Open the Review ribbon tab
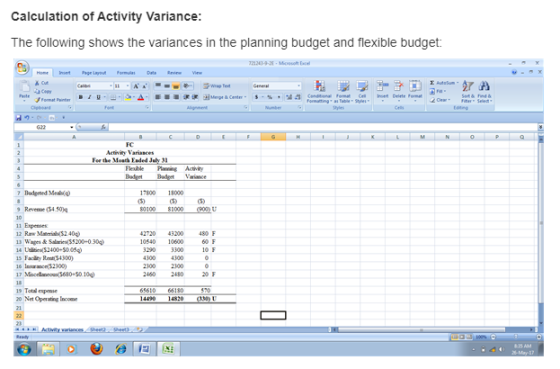The width and height of the screenshot is (560, 369). (174, 73)
